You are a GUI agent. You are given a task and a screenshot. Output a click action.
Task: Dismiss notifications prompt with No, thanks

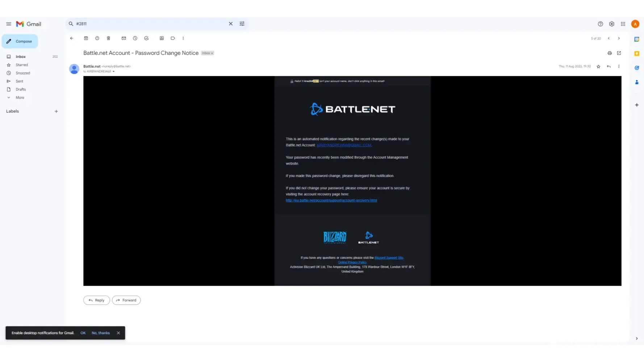pyautogui.click(x=101, y=333)
